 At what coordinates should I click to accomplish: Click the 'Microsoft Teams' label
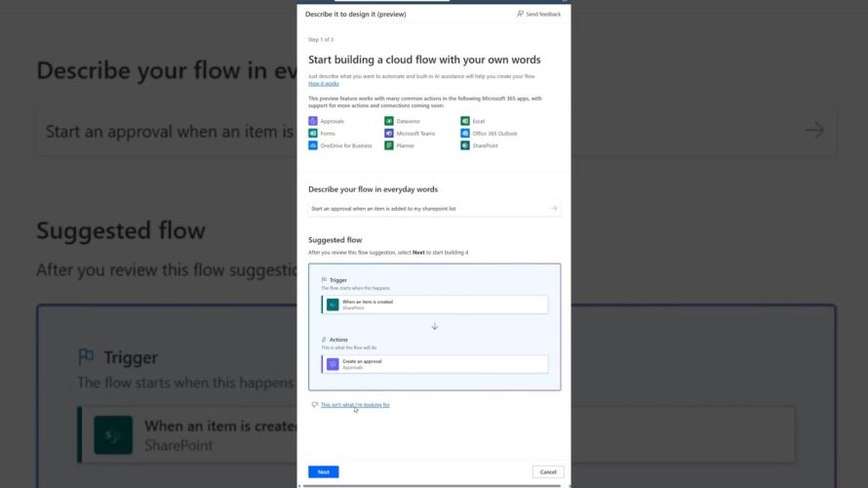(x=415, y=134)
